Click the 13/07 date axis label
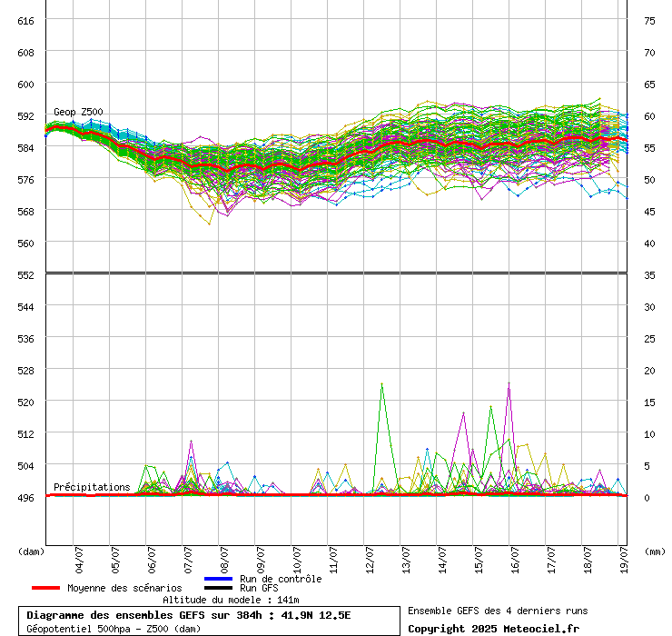 tap(406, 560)
